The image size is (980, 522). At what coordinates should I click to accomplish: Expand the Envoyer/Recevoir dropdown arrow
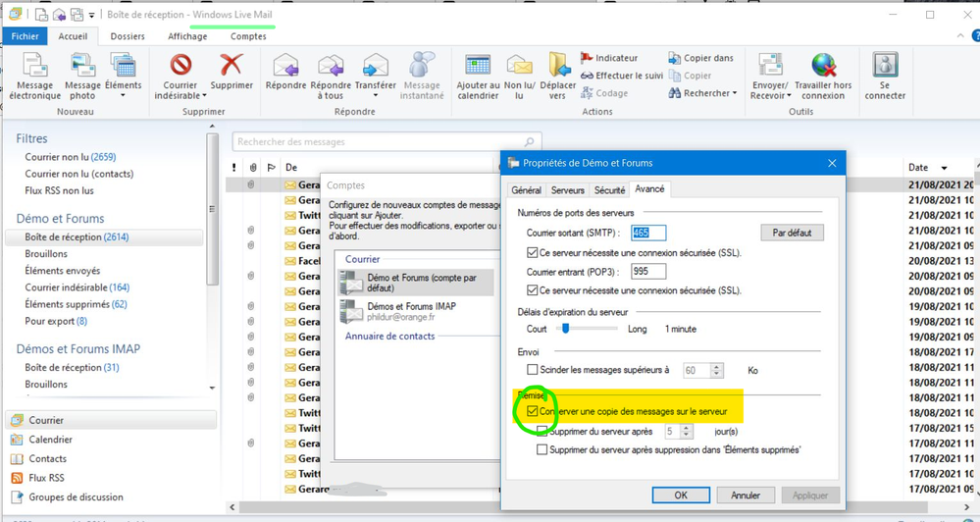787,96
